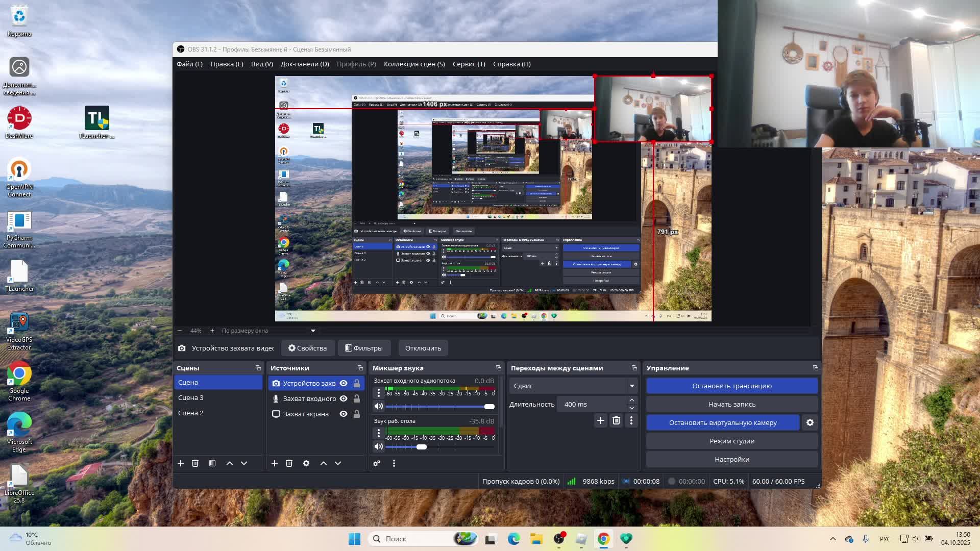Click the Начать запись button

[x=731, y=404]
